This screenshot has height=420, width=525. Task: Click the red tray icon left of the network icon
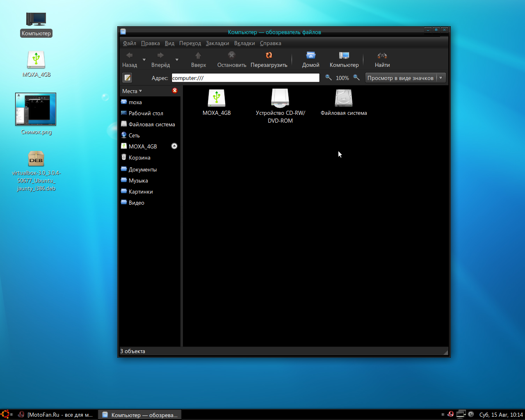450,414
